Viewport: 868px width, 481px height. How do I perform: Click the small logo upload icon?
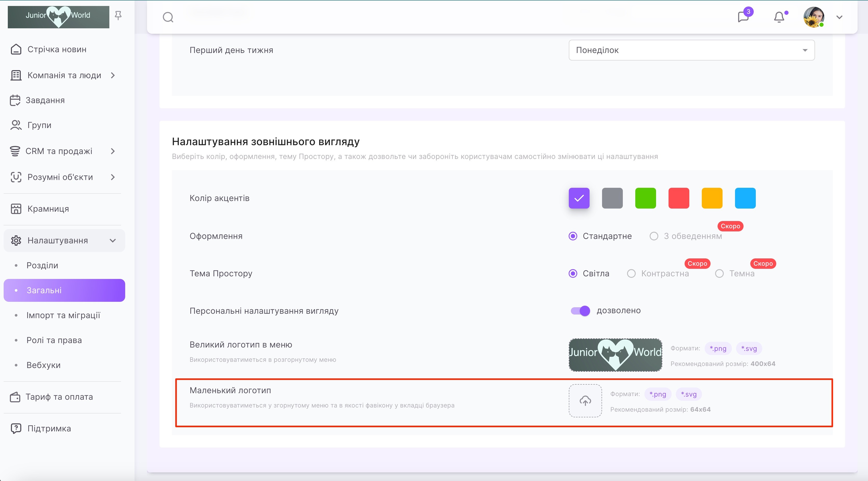click(x=585, y=400)
